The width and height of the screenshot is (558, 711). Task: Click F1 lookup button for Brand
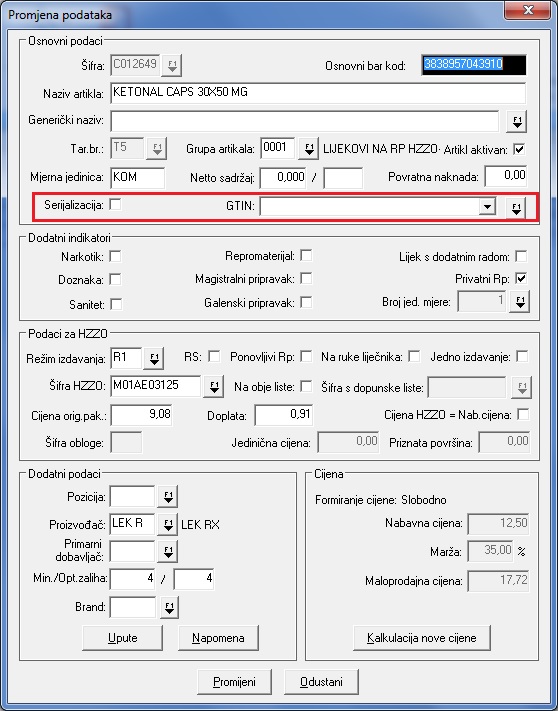[169, 608]
